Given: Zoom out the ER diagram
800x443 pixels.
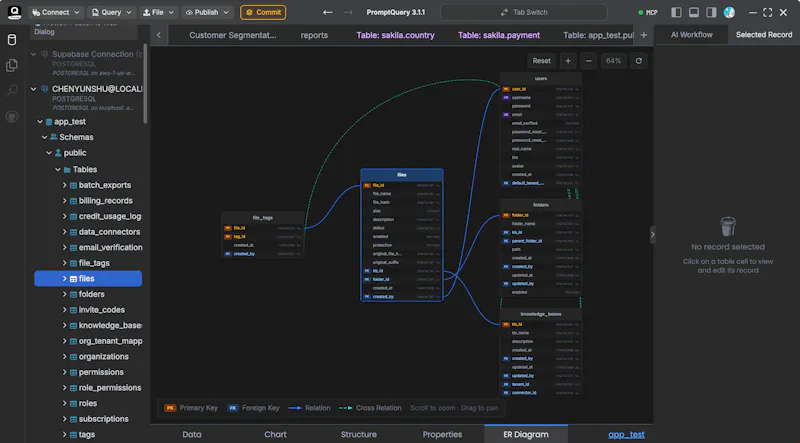Looking at the screenshot, I should (x=588, y=61).
